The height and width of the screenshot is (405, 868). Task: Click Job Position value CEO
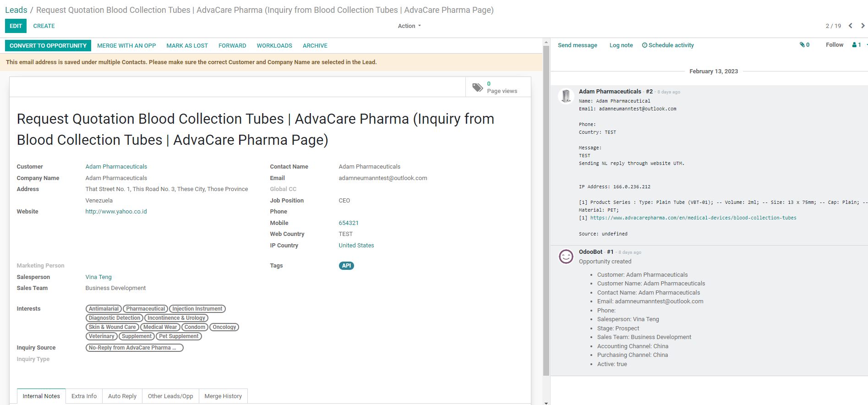point(344,201)
